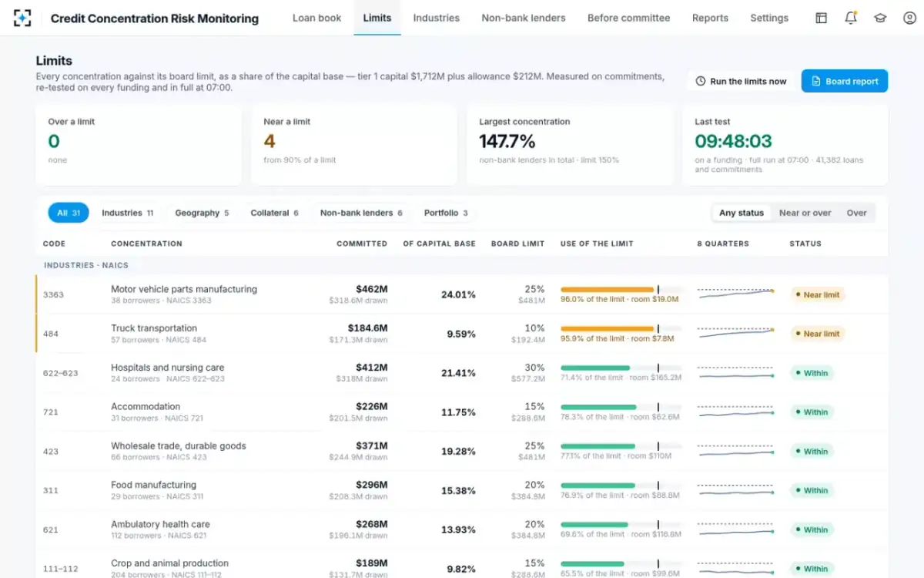Select Near or over segment

pyautogui.click(x=805, y=213)
